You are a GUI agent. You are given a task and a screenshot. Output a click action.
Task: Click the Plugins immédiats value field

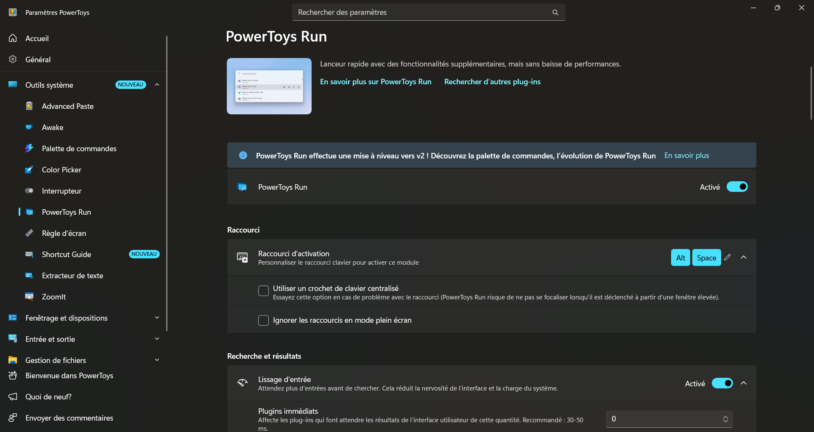(x=669, y=419)
